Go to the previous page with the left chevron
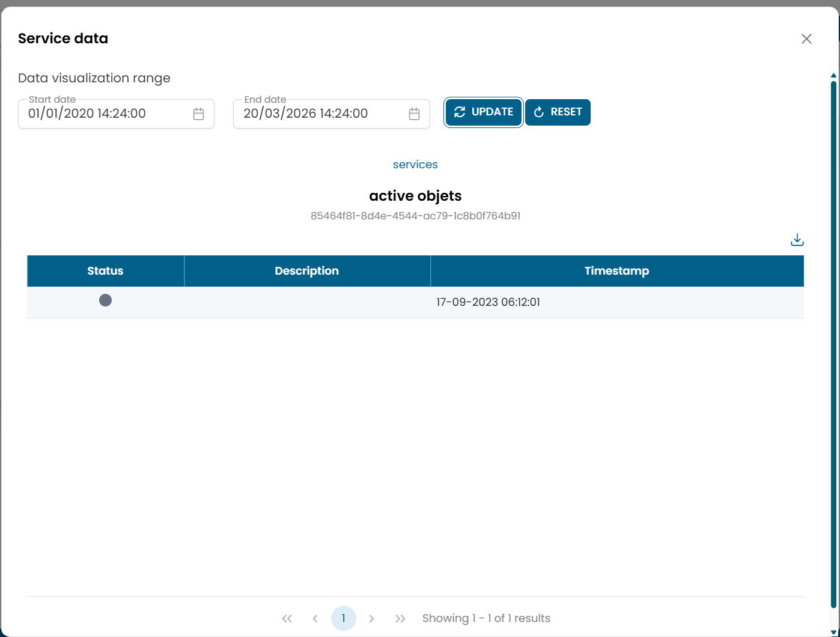 tap(315, 618)
